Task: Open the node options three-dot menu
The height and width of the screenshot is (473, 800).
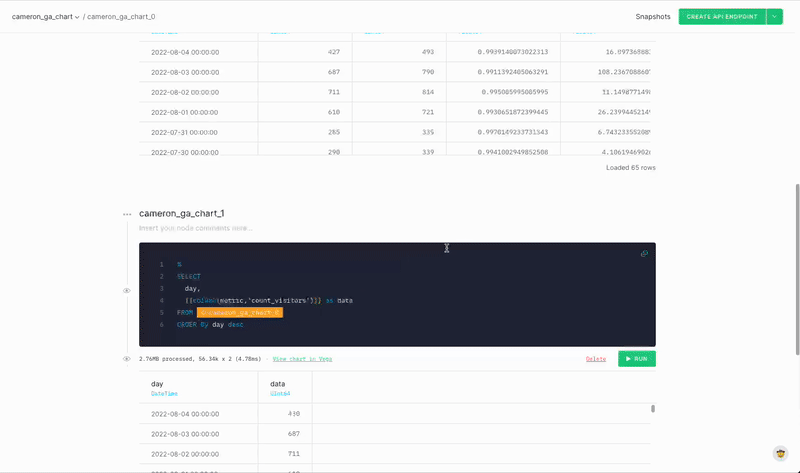Action: (127, 214)
